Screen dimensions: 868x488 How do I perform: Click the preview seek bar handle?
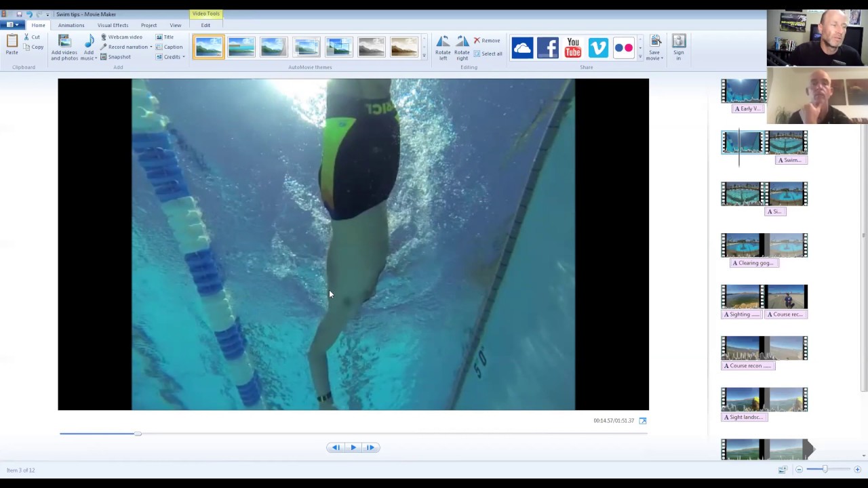click(x=138, y=434)
